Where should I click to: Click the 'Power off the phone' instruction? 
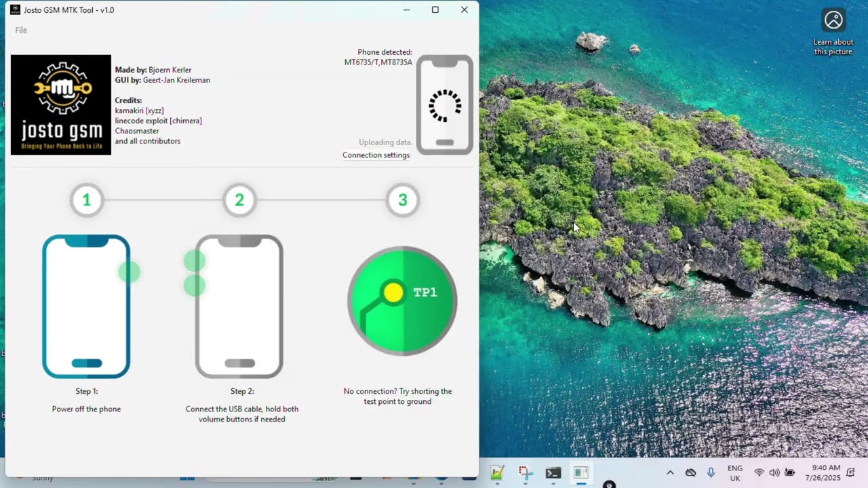(87, 409)
